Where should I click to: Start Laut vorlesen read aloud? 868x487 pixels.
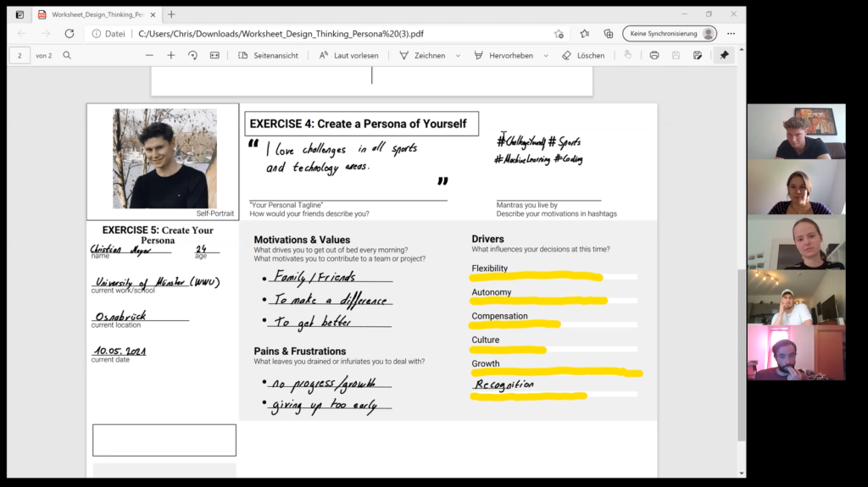point(348,55)
